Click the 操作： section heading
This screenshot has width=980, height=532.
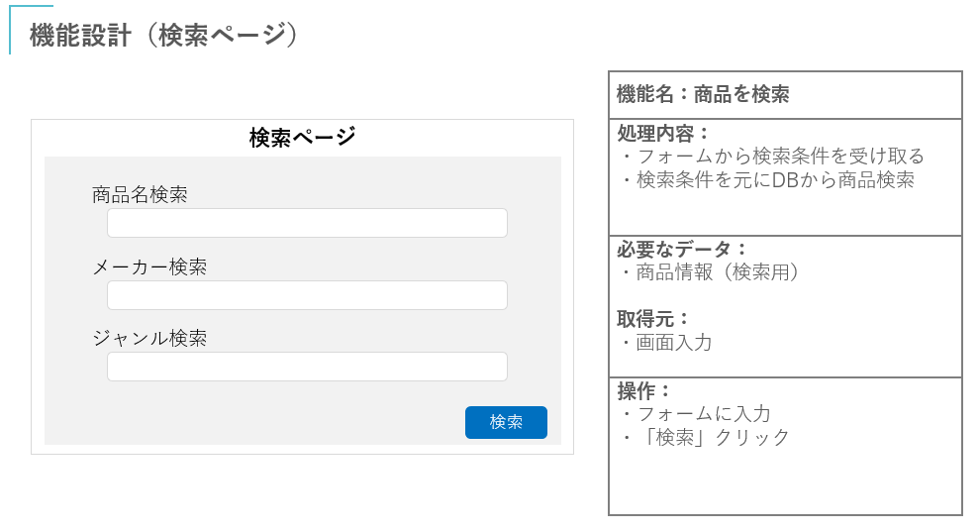click(x=644, y=390)
